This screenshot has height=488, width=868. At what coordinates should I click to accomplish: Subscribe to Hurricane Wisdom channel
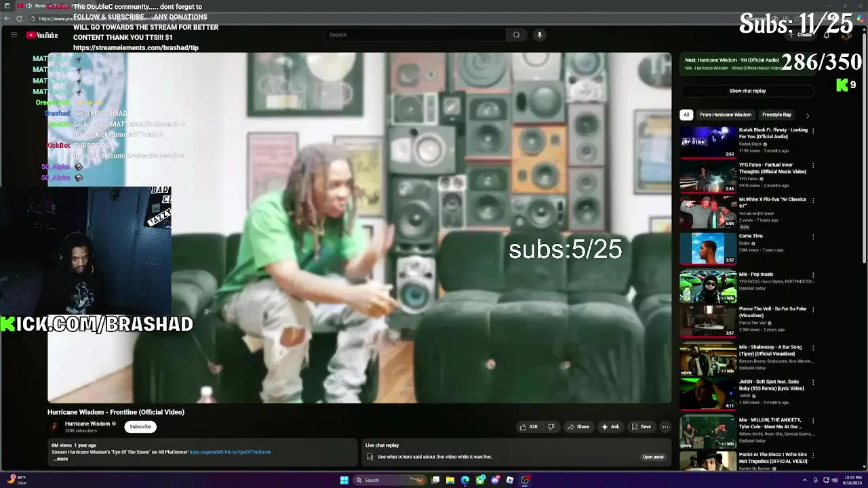[140, 426]
